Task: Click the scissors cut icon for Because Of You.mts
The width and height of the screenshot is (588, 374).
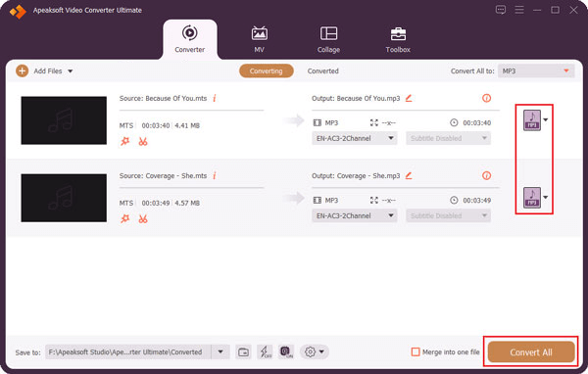Action: click(x=143, y=142)
